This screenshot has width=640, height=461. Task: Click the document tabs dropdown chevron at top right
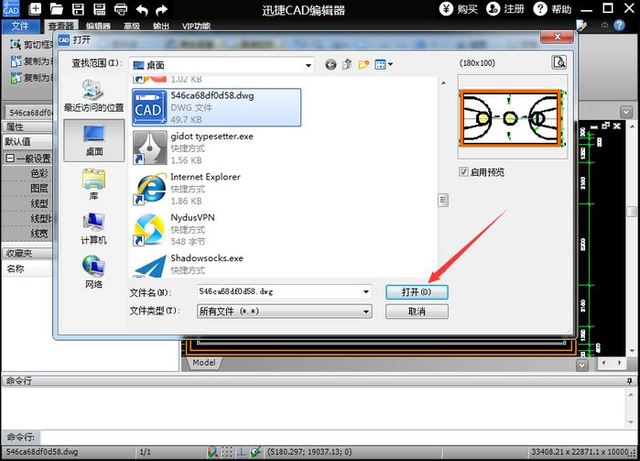(x=626, y=111)
